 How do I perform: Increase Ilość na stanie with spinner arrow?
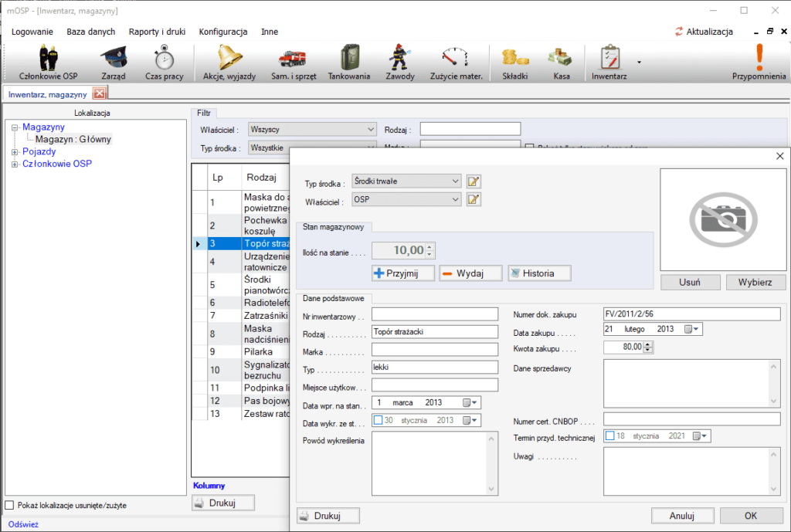pos(429,247)
